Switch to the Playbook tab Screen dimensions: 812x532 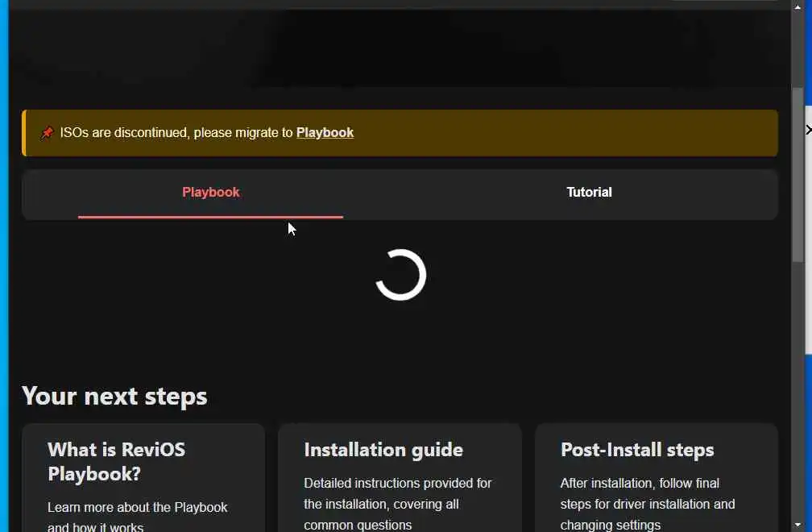(211, 192)
